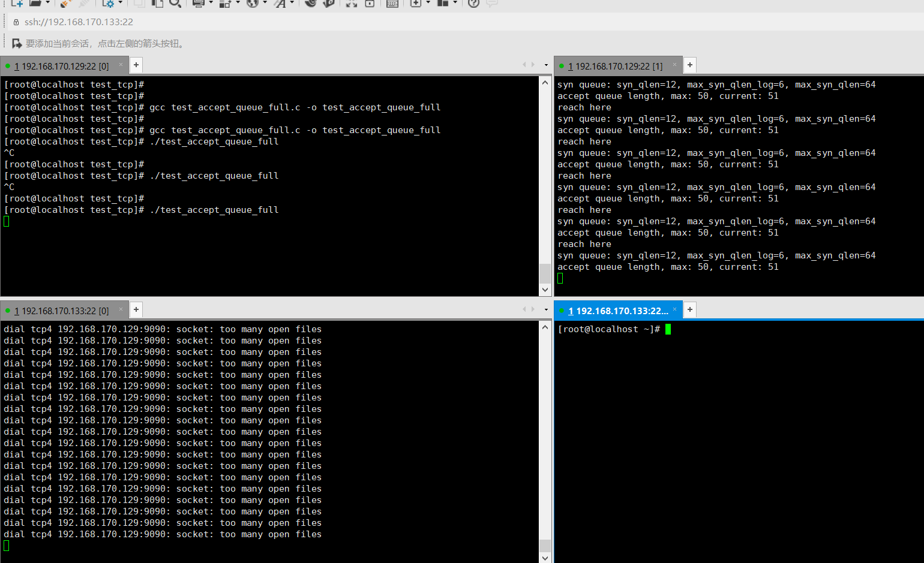Close the 192.168.170.129:22 [0] tab
The image size is (924, 563).
121,65
